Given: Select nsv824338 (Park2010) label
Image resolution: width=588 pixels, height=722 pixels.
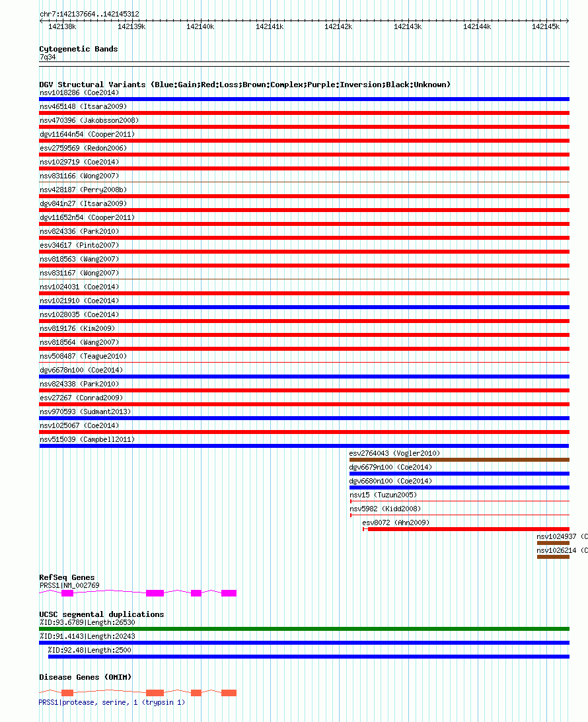Looking at the screenshot, I should click(79, 384).
